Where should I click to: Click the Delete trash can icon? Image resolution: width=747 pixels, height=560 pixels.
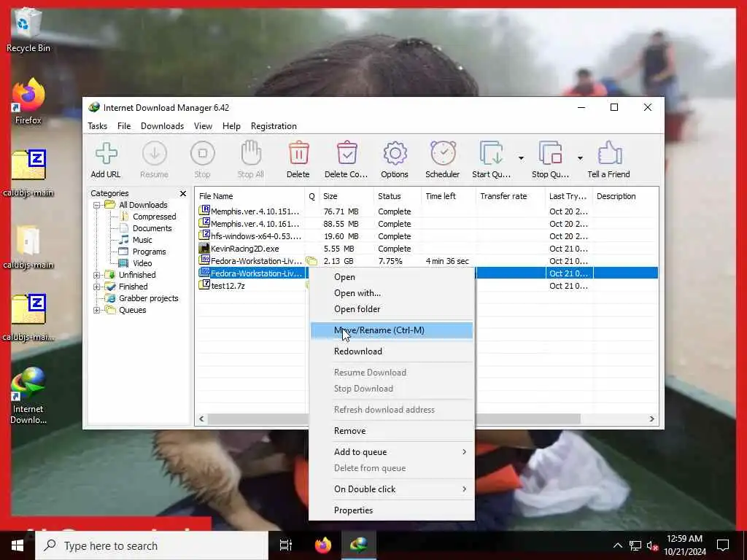298,153
